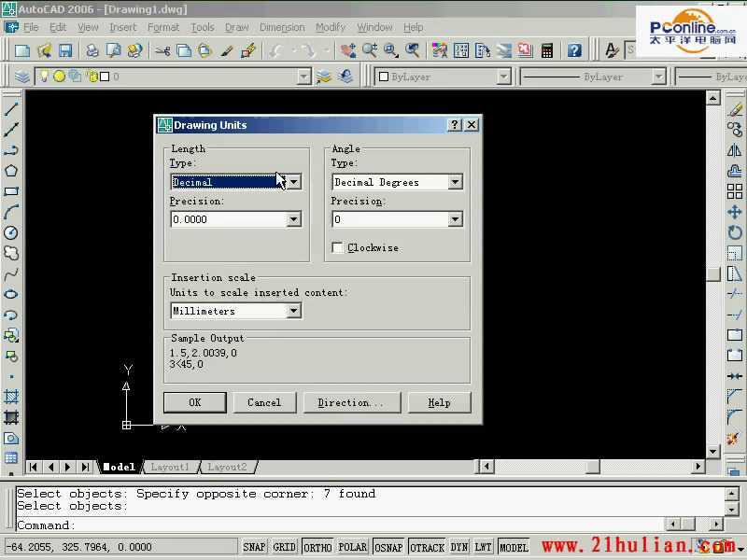Viewport: 747px width, 560px height.
Task: Pick the Polygon drawing tool
Action: pyautogui.click(x=11, y=171)
